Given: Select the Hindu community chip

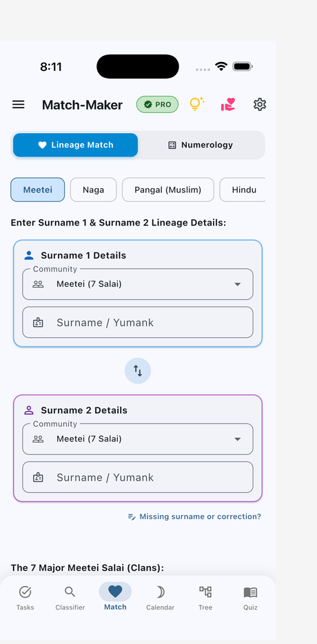Looking at the screenshot, I should [243, 190].
